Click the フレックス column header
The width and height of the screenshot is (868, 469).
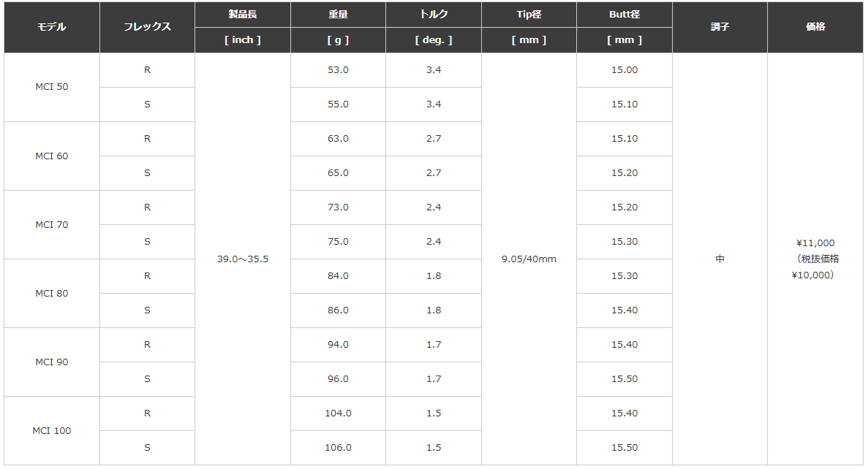click(147, 27)
